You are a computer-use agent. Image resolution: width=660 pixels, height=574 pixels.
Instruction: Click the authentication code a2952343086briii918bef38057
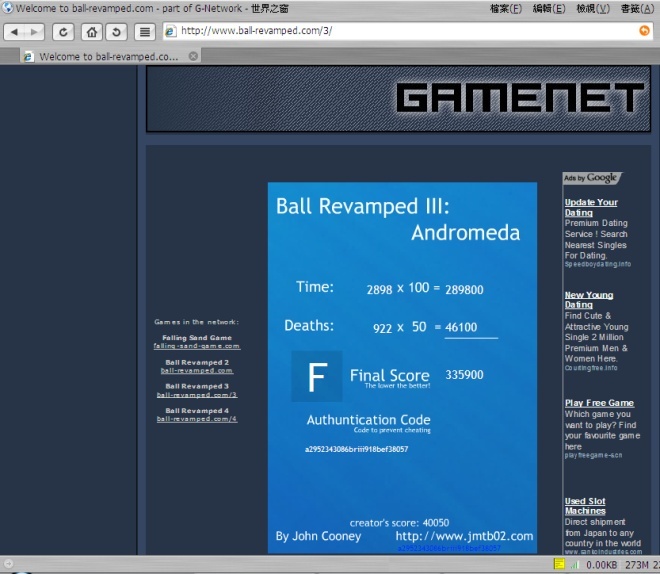click(x=356, y=449)
